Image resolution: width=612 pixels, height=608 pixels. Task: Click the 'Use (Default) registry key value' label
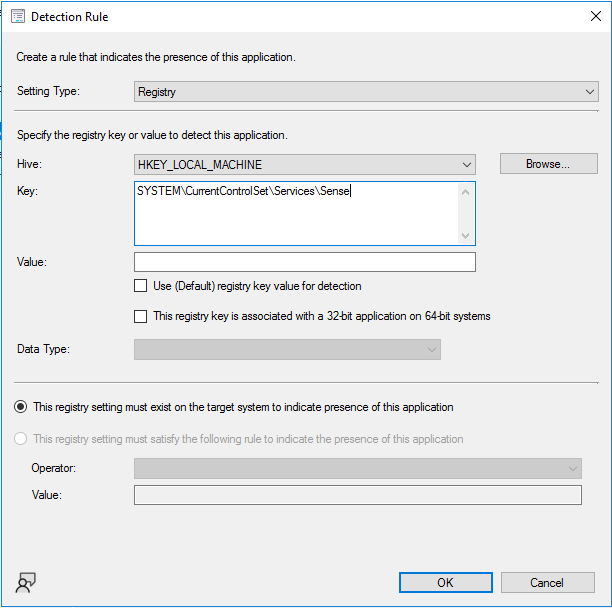257,286
